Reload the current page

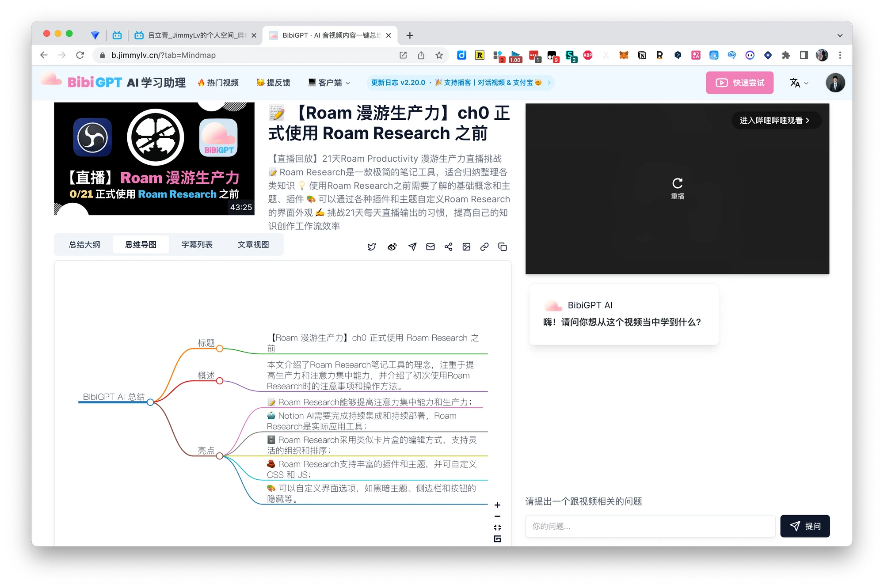(x=80, y=55)
